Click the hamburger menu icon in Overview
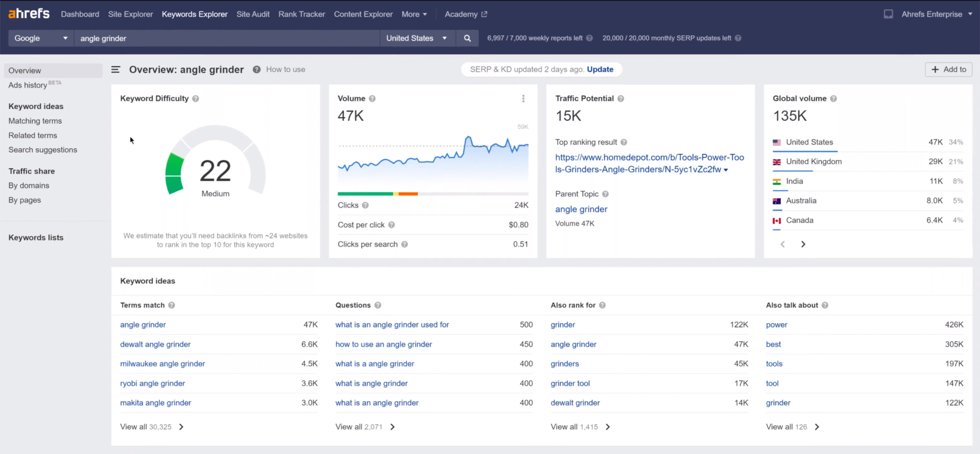The height and width of the screenshot is (454, 980). 114,69
